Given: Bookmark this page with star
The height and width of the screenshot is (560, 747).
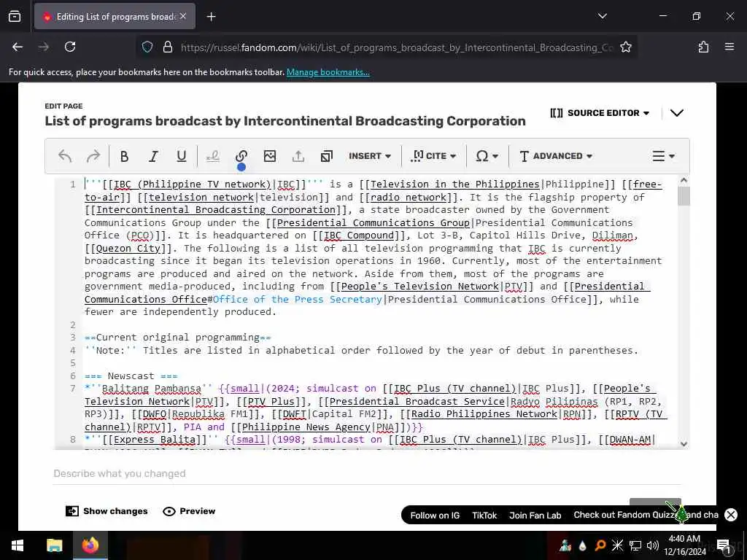Looking at the screenshot, I should point(625,47).
